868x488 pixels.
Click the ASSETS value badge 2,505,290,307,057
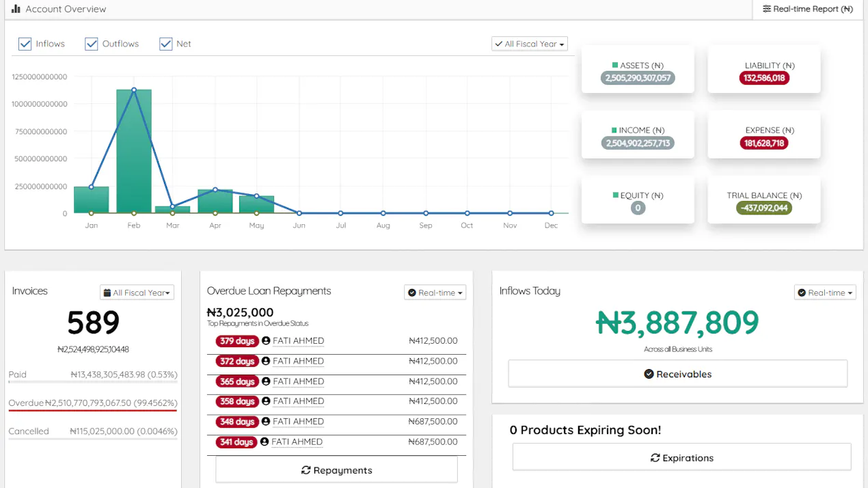[638, 78]
